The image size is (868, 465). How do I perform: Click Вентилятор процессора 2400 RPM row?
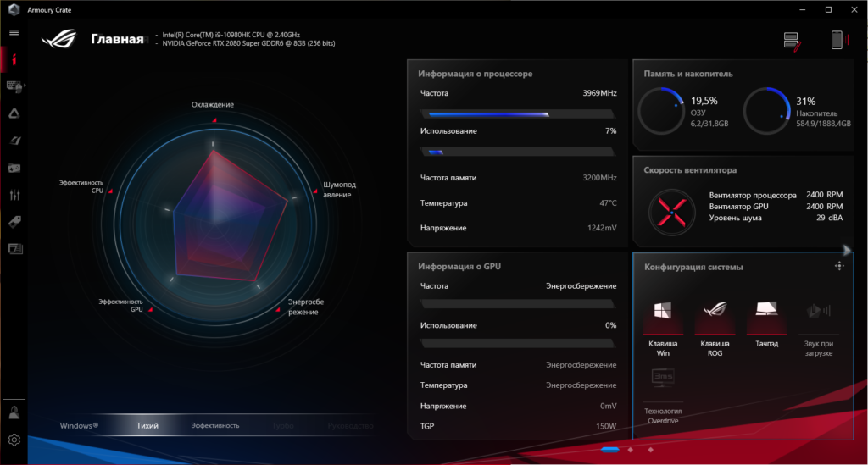click(x=776, y=195)
